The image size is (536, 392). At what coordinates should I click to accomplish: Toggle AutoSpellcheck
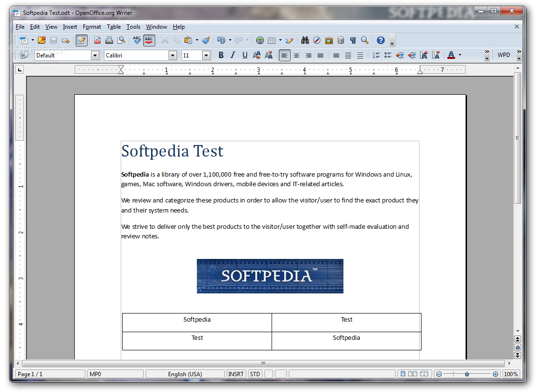(149, 40)
